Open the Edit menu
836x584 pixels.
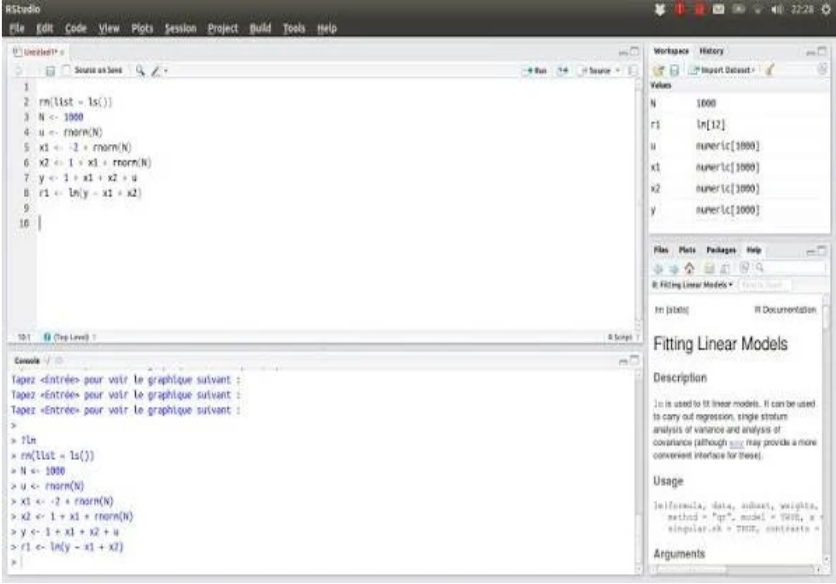pos(45,28)
